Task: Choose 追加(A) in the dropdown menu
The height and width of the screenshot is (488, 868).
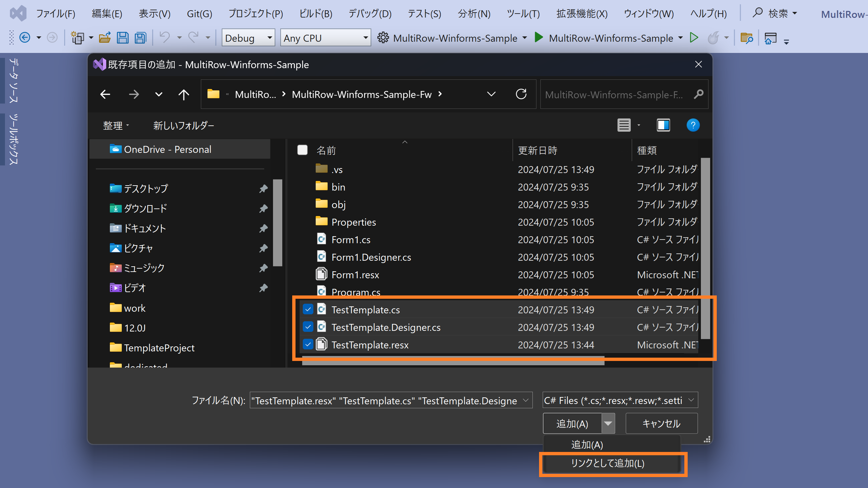Action: [x=612, y=445]
